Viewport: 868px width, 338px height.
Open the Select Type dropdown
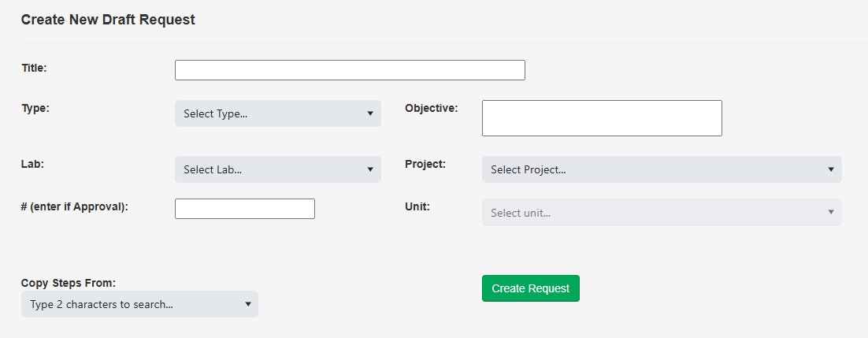(x=277, y=113)
